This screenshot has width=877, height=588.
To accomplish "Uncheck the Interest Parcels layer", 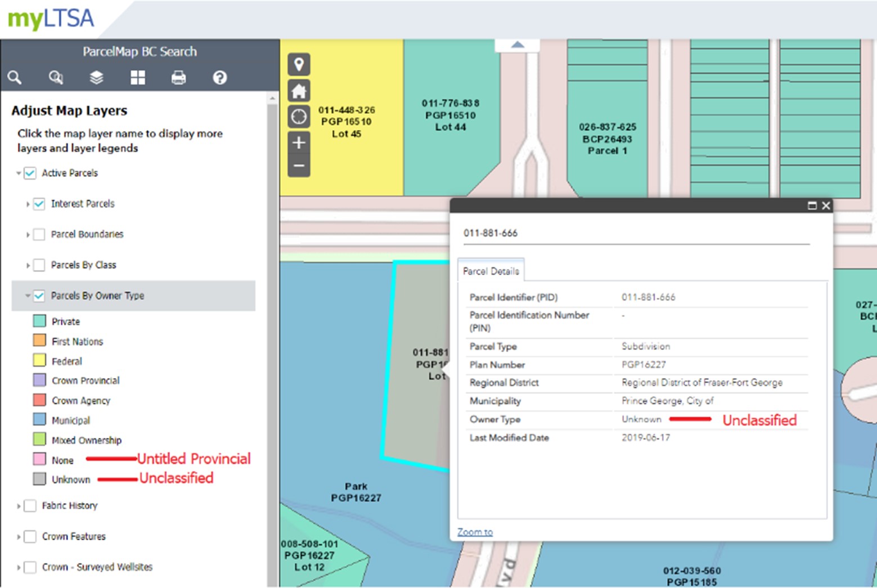I will click(x=39, y=204).
